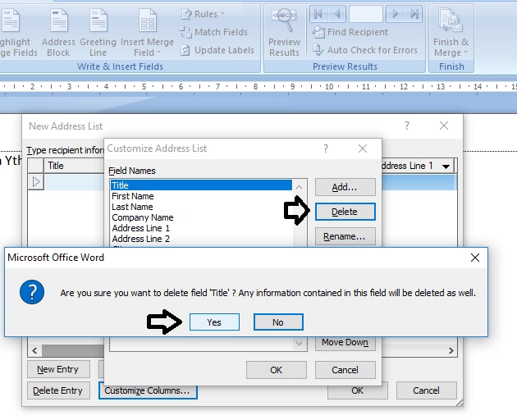Select Company Name in Field Names
This screenshot has height=420, width=517.
(201, 217)
